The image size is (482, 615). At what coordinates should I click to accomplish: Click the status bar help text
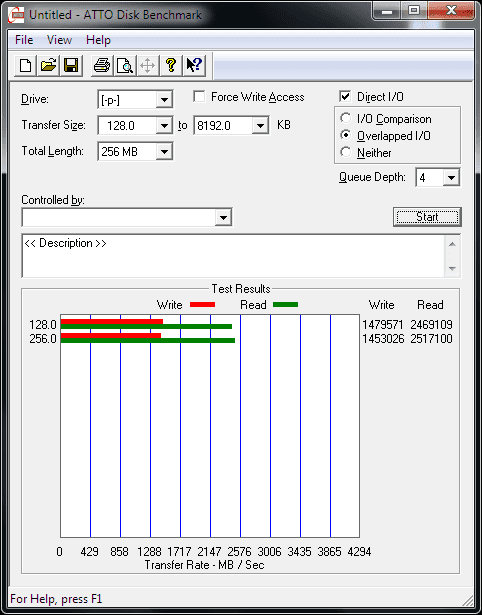pyautogui.click(x=56, y=599)
